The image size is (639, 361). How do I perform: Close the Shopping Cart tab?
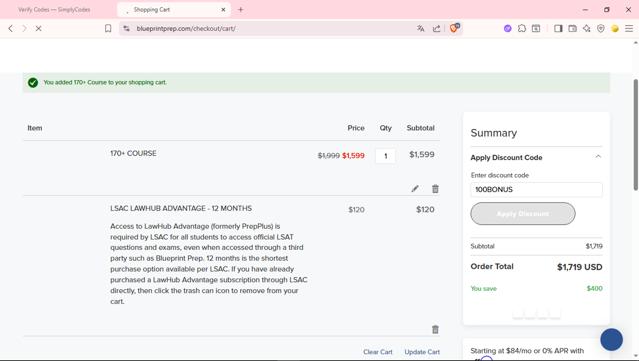[223, 9]
